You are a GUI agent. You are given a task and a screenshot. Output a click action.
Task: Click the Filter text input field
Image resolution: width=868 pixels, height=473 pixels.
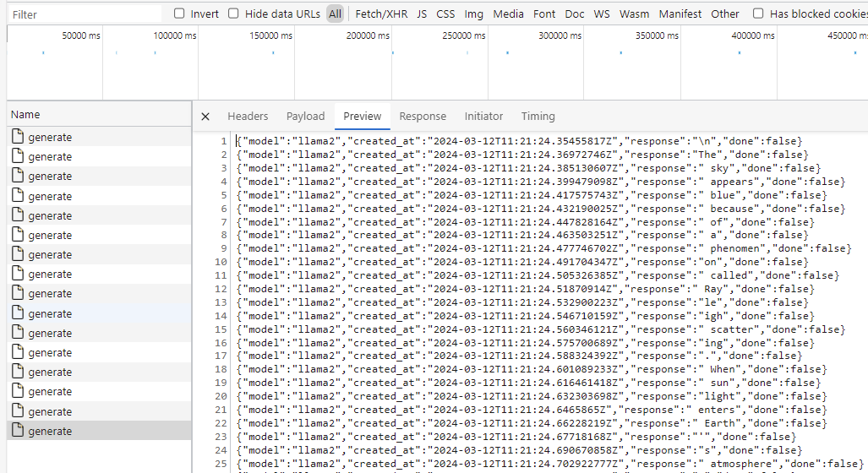(x=85, y=14)
